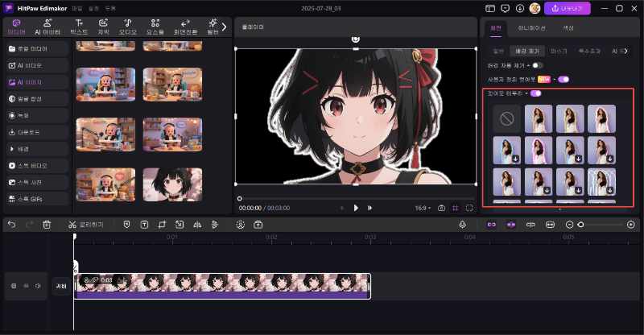Select the mask sub-tab
Image resolution: width=644 pixels, height=335 pixels.
point(559,51)
